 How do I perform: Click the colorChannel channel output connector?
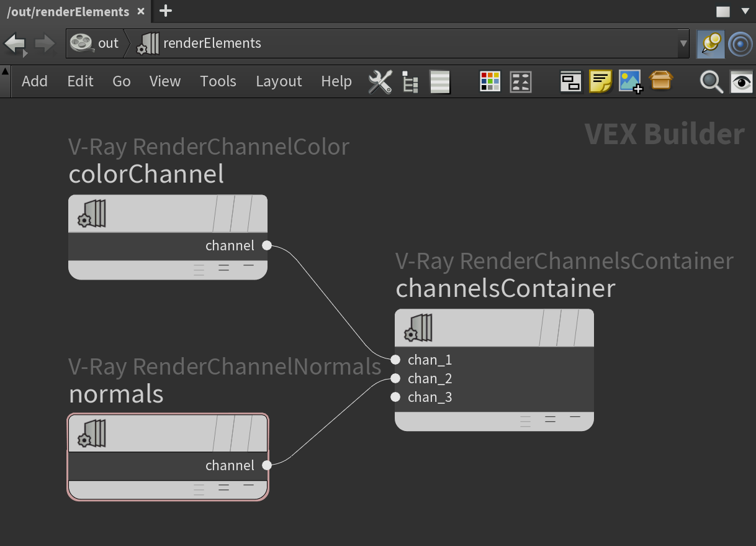pos(267,245)
